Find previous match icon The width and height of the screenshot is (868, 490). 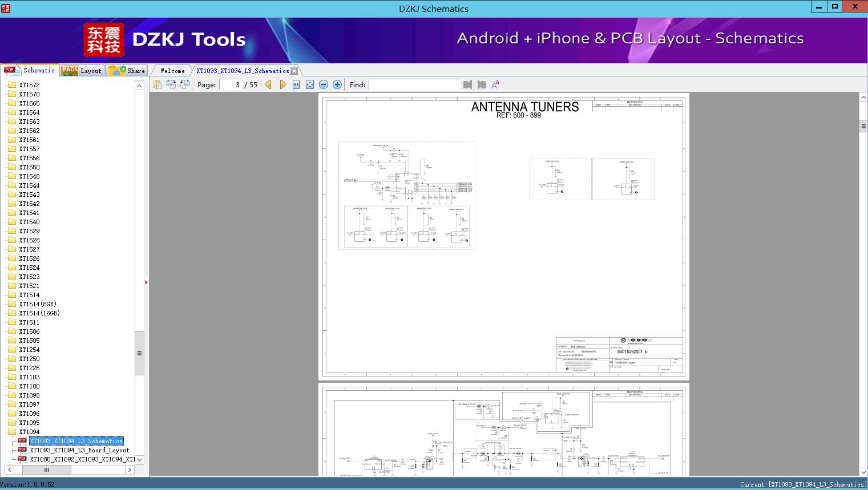pyautogui.click(x=468, y=84)
